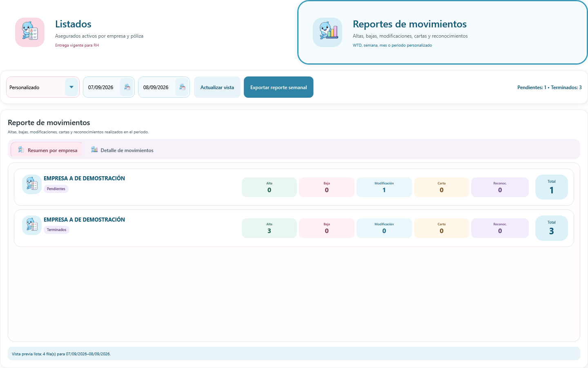Click Reconoc. count in the Pendientes row
The image size is (588, 368).
500,187
